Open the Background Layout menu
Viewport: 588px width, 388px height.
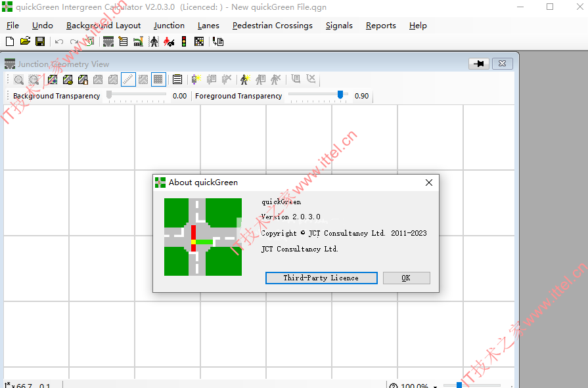[104, 26]
